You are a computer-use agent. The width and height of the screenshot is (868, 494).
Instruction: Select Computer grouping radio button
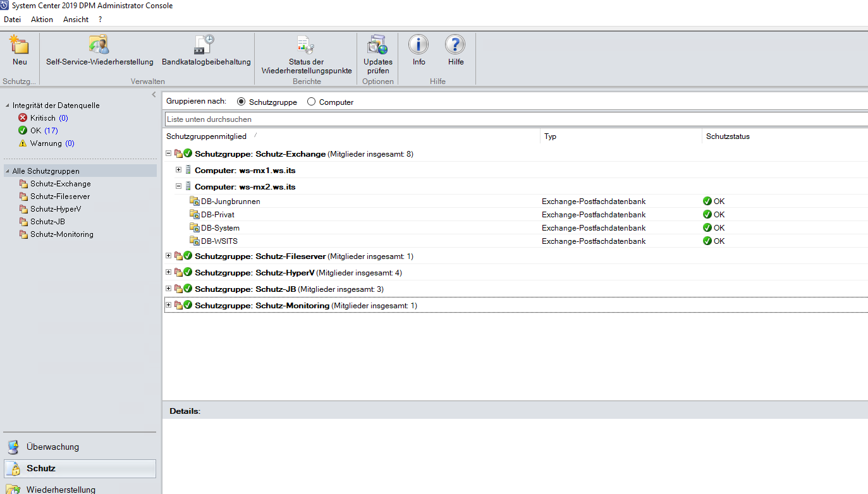click(311, 102)
